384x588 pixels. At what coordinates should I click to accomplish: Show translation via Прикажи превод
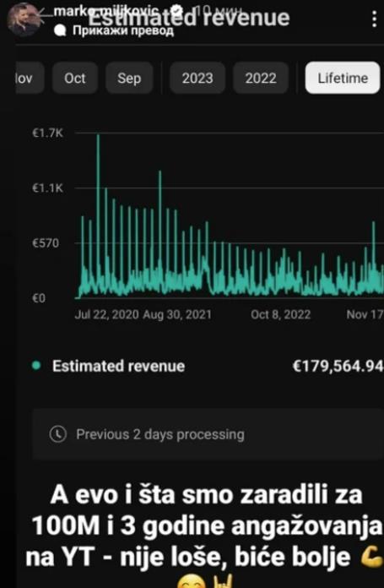tap(123, 31)
